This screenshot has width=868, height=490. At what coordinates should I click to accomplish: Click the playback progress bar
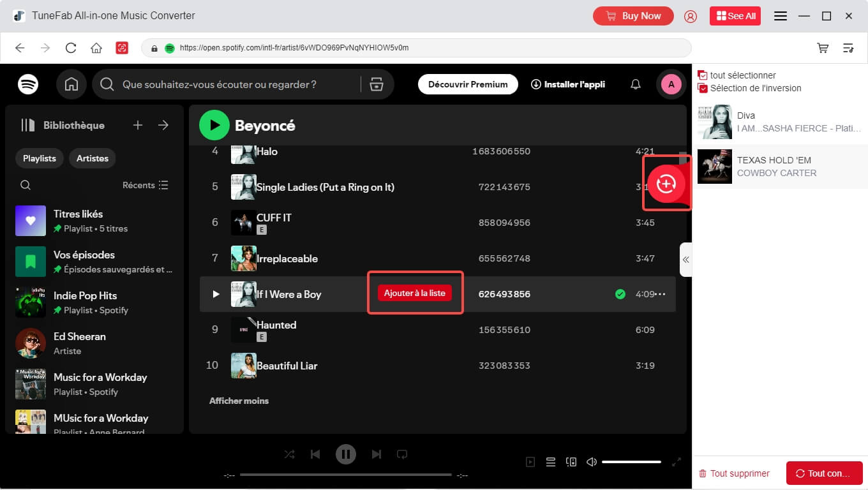(x=346, y=475)
